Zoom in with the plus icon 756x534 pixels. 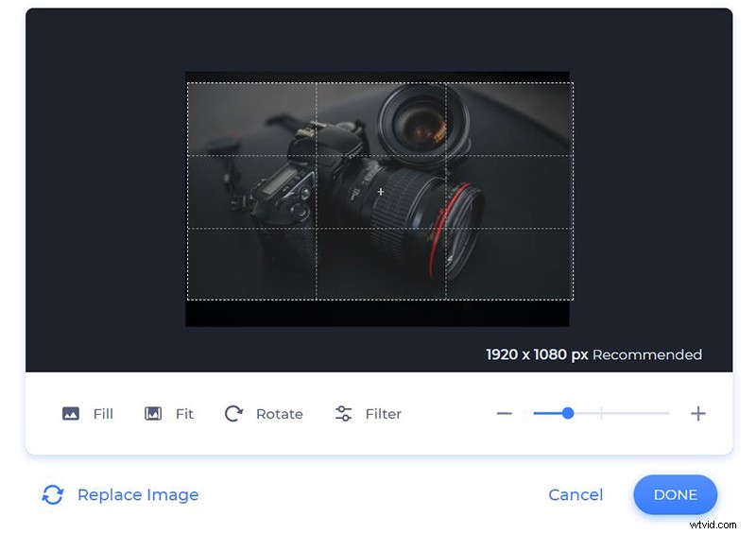697,413
